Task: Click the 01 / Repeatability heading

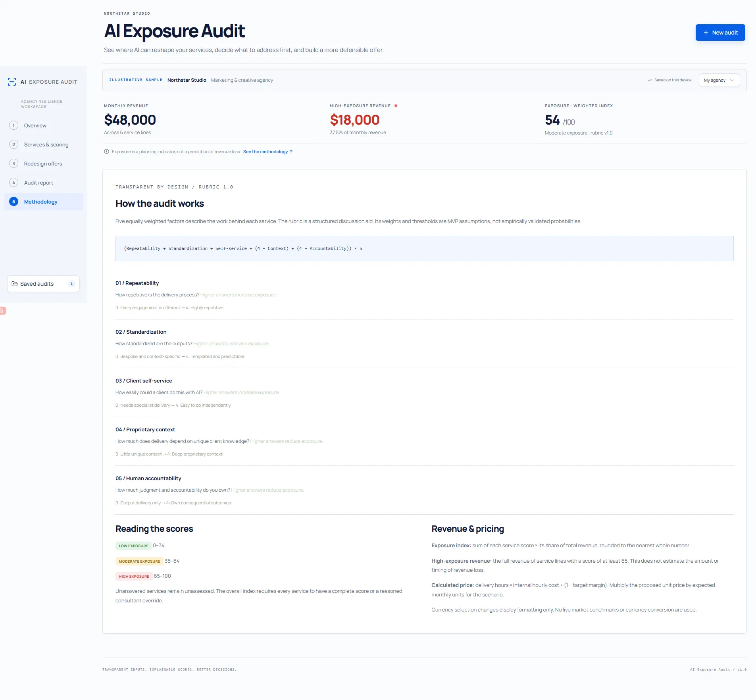Action: point(137,283)
